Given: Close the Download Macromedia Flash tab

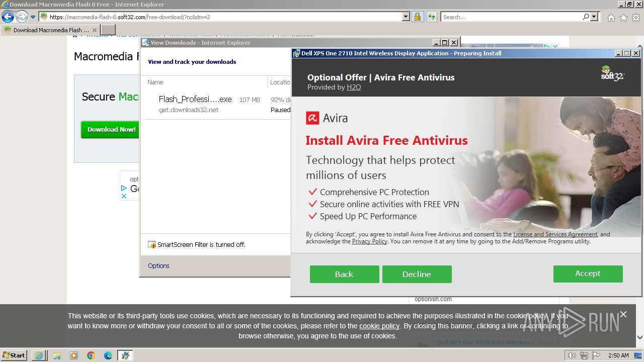Looking at the screenshot, I should click(94, 30).
